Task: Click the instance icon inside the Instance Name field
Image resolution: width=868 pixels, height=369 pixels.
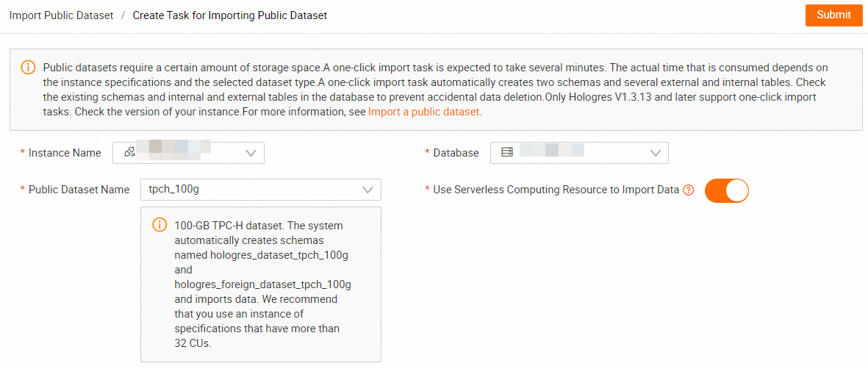Action: coord(130,153)
